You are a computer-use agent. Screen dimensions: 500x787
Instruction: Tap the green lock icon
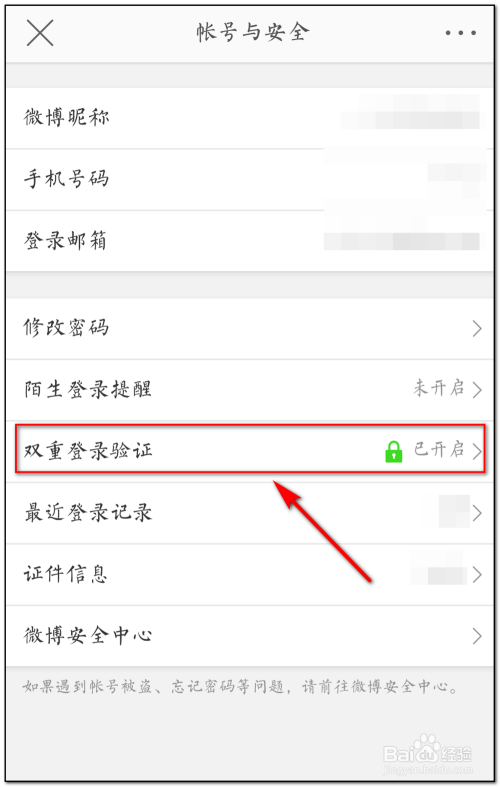(394, 451)
